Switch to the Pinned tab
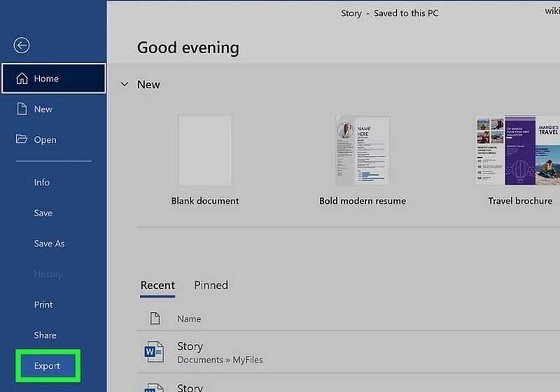Image resolution: width=560 pixels, height=392 pixels. [x=211, y=286]
